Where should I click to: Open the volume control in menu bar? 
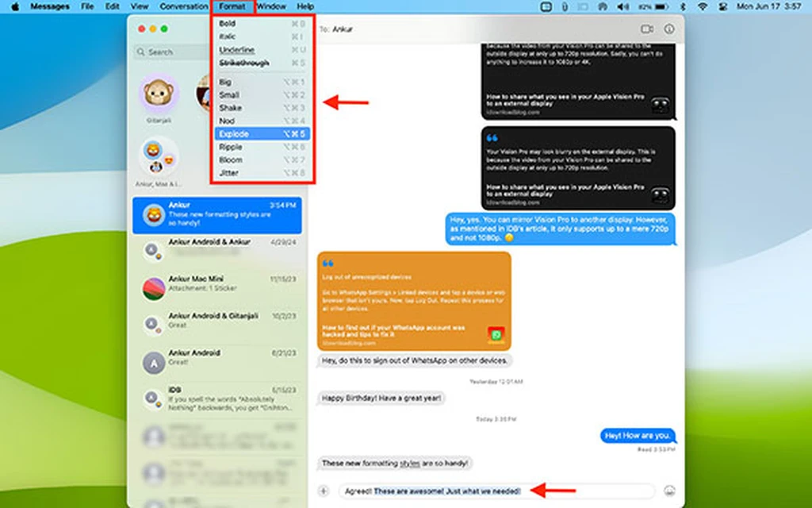coord(622,6)
